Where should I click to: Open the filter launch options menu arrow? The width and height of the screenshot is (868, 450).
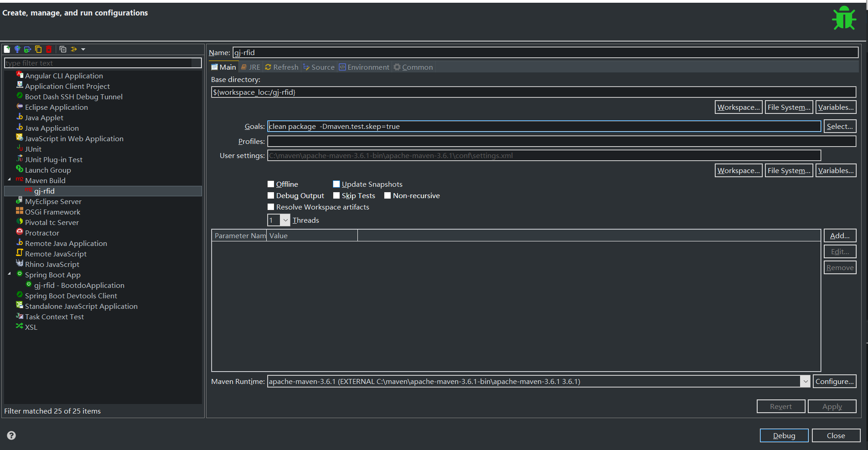(x=83, y=49)
